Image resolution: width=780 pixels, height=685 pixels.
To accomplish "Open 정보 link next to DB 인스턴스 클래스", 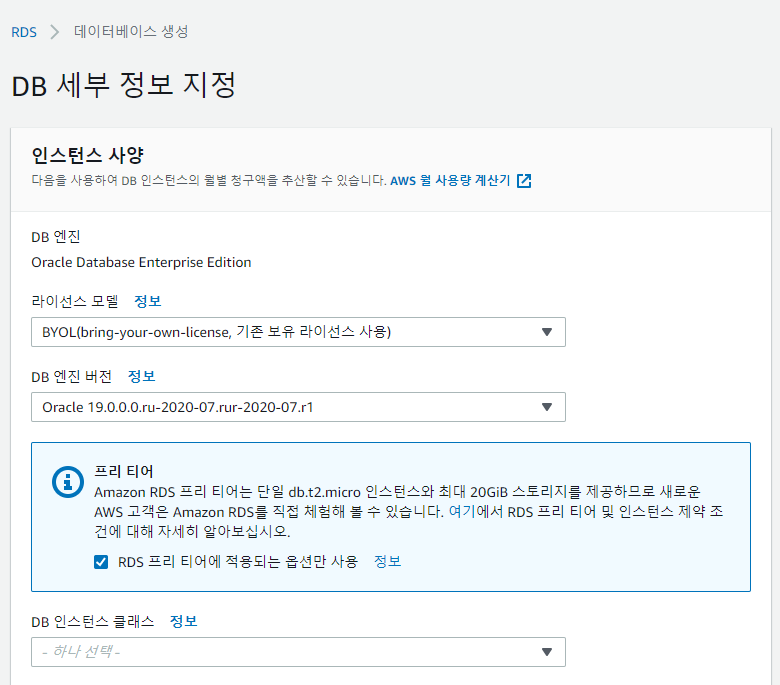I will point(184,621).
